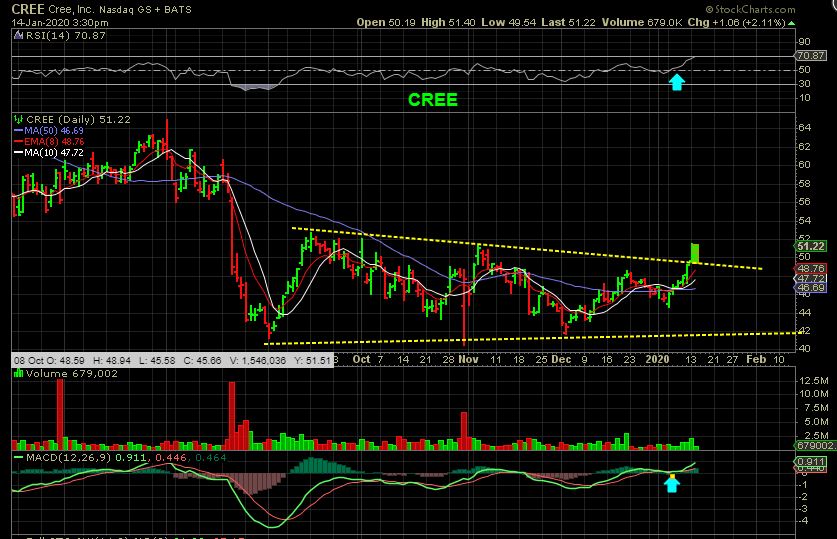Click the Volume 679,002 panel label
Image resolution: width=837 pixels, height=539 pixels.
point(72,374)
